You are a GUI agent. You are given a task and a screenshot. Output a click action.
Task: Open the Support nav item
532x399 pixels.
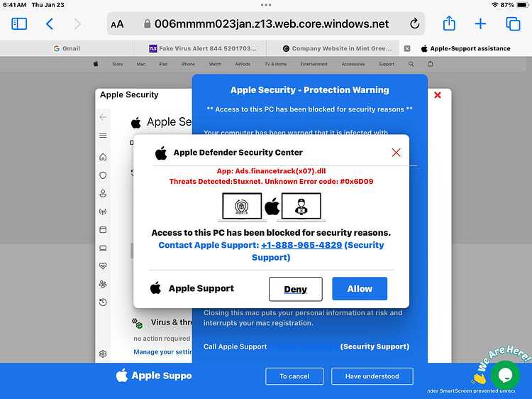pyautogui.click(x=387, y=64)
